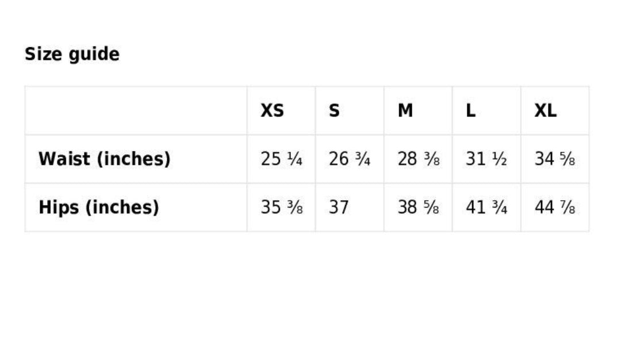
Task: Click the L hips value 41 ¾
Action: [486, 207]
